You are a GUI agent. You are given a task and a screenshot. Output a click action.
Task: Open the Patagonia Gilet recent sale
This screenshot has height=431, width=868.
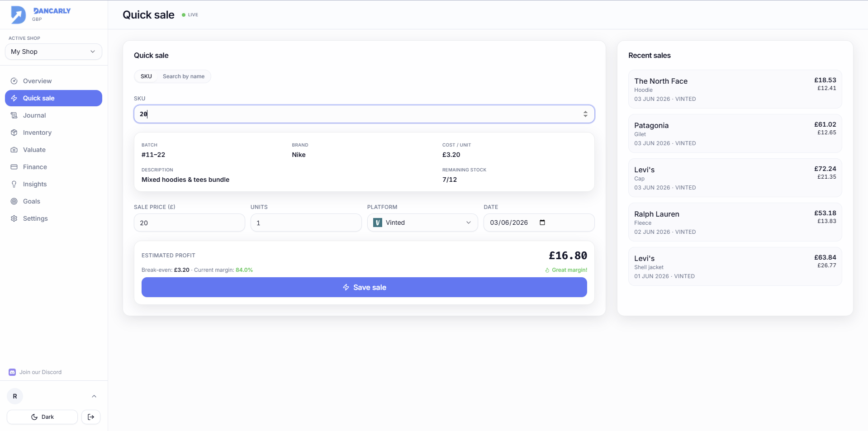pos(735,133)
